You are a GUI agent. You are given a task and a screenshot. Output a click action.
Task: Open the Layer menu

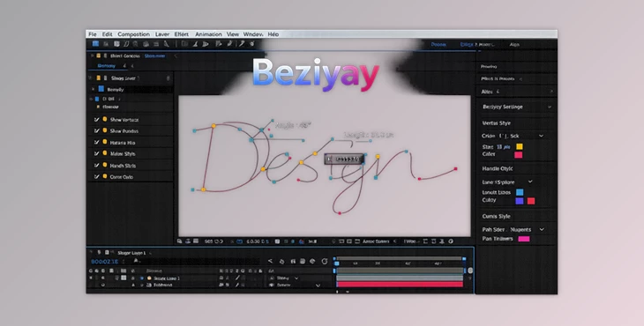(x=161, y=34)
